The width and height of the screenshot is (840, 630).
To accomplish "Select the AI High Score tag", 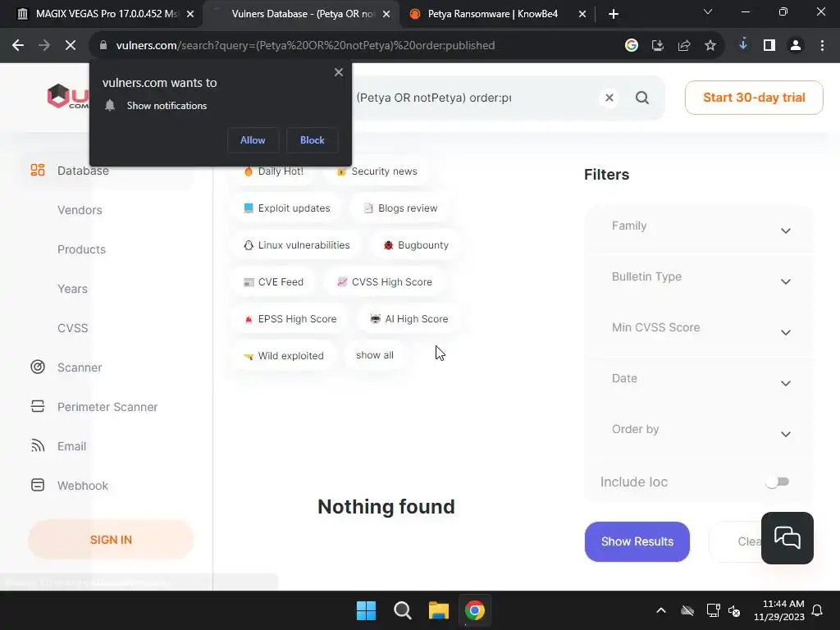I will pyautogui.click(x=409, y=319).
